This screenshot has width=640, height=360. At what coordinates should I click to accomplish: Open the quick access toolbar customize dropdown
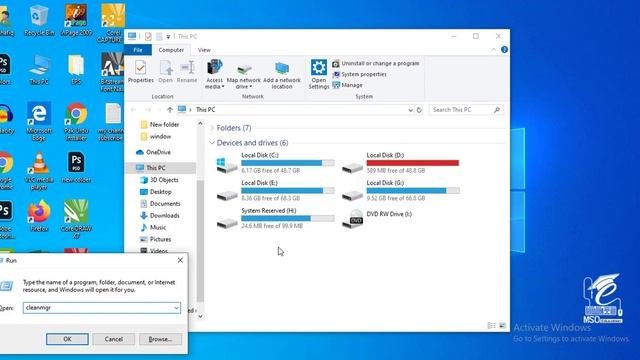click(168, 37)
